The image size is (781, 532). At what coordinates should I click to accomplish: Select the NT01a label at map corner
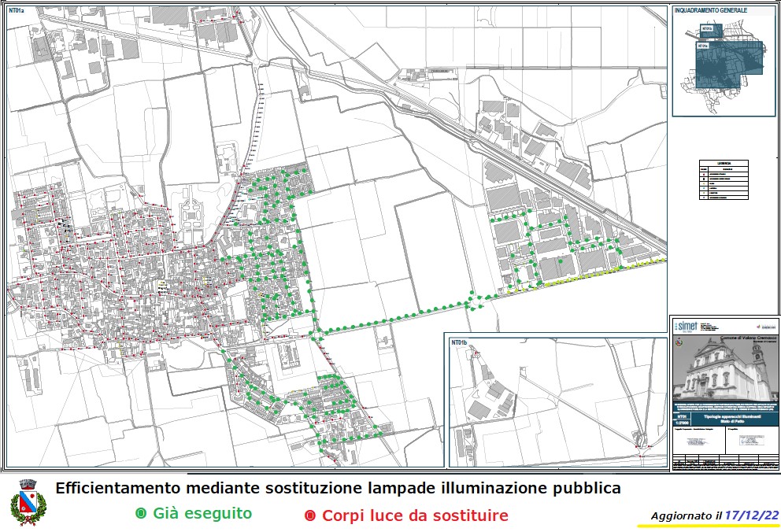tap(17, 12)
